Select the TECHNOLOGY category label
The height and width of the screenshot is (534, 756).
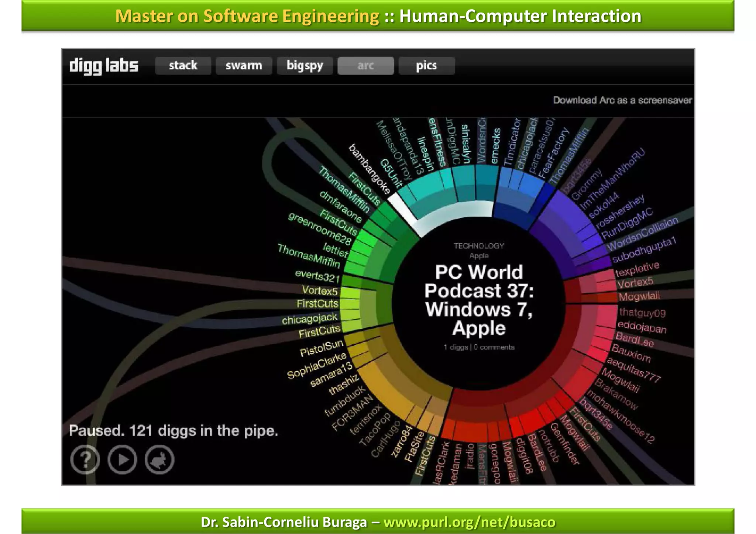[479, 246]
